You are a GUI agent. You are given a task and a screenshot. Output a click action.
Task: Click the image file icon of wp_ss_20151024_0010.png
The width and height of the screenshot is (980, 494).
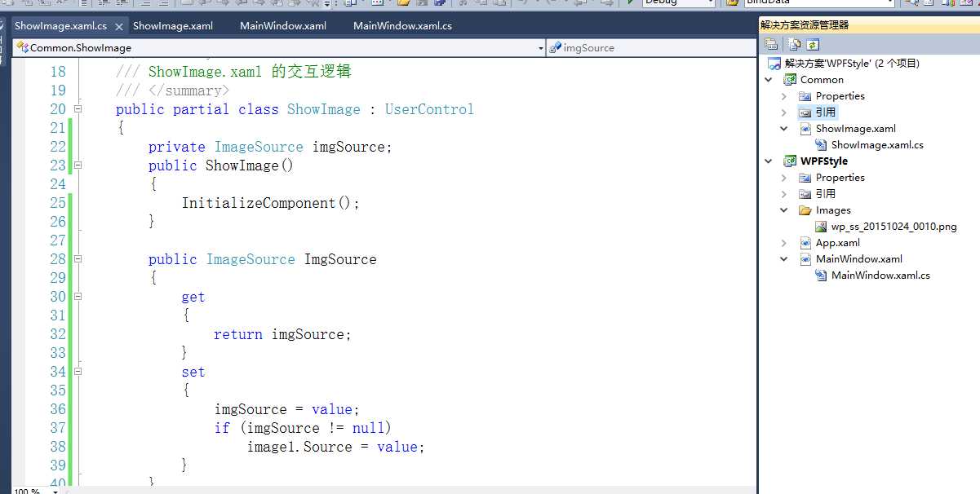point(821,226)
